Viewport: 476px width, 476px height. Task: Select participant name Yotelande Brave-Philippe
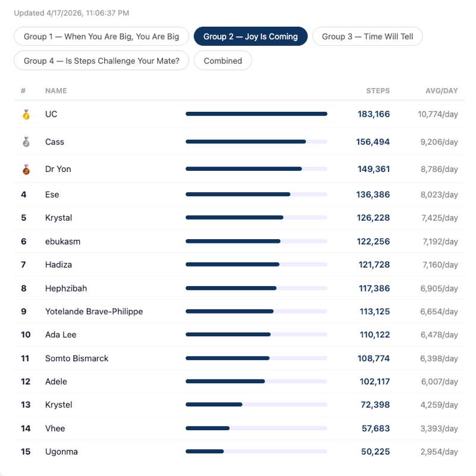point(94,311)
